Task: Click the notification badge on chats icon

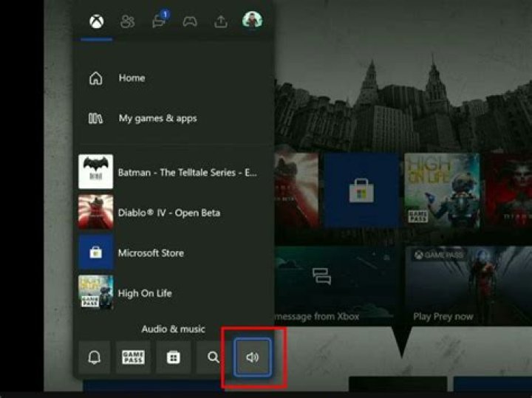Action: [x=165, y=14]
